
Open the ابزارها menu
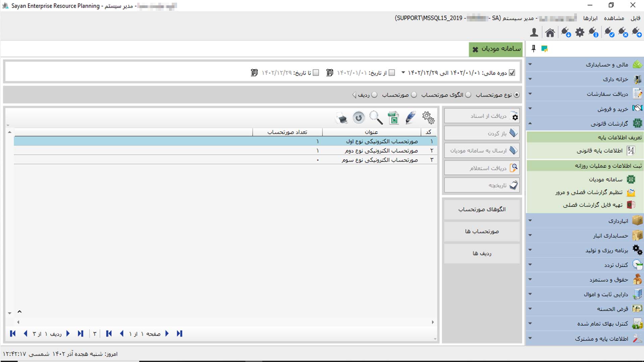pos(590,18)
